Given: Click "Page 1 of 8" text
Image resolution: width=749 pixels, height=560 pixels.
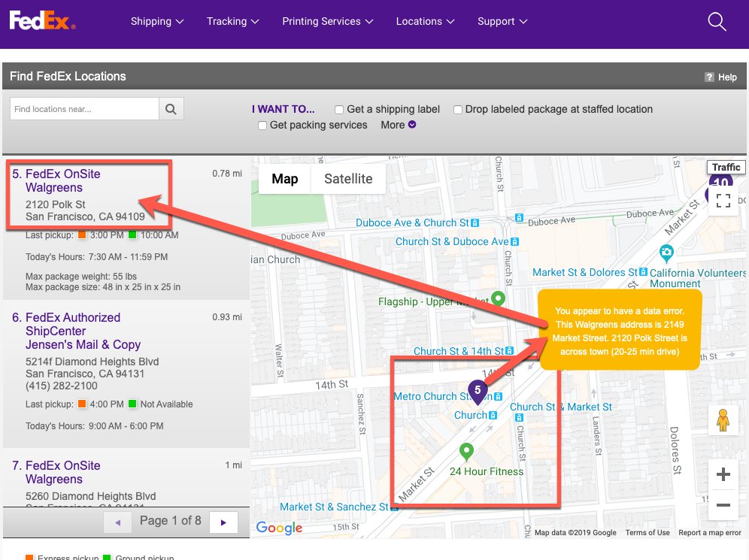Looking at the screenshot, I should pos(171,520).
